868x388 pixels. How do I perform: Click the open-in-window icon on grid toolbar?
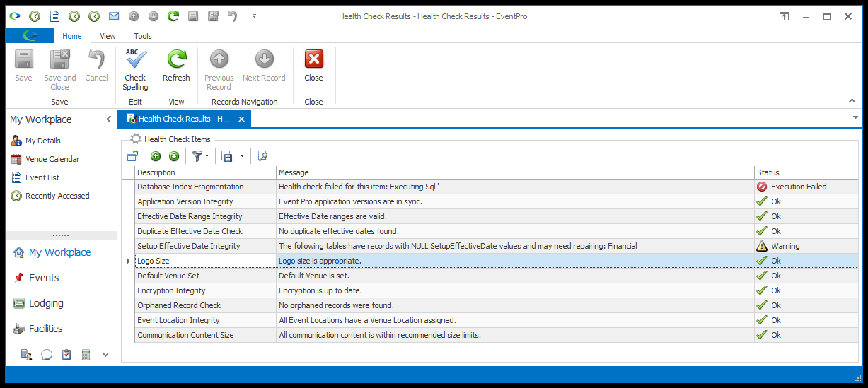coord(132,156)
